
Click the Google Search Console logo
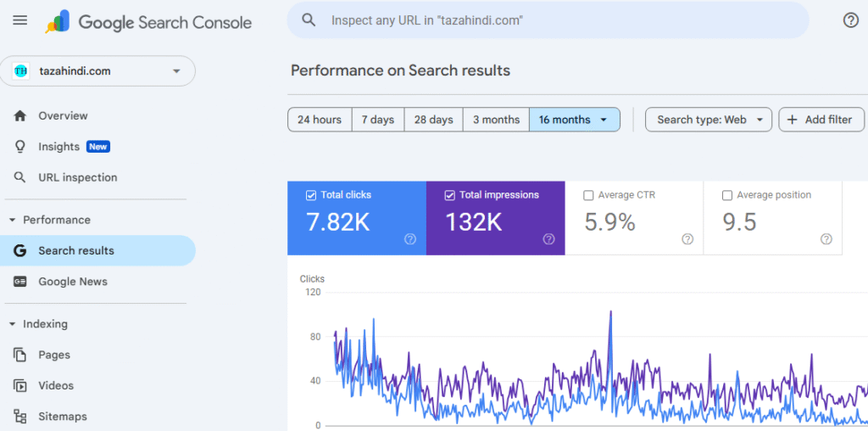148,22
